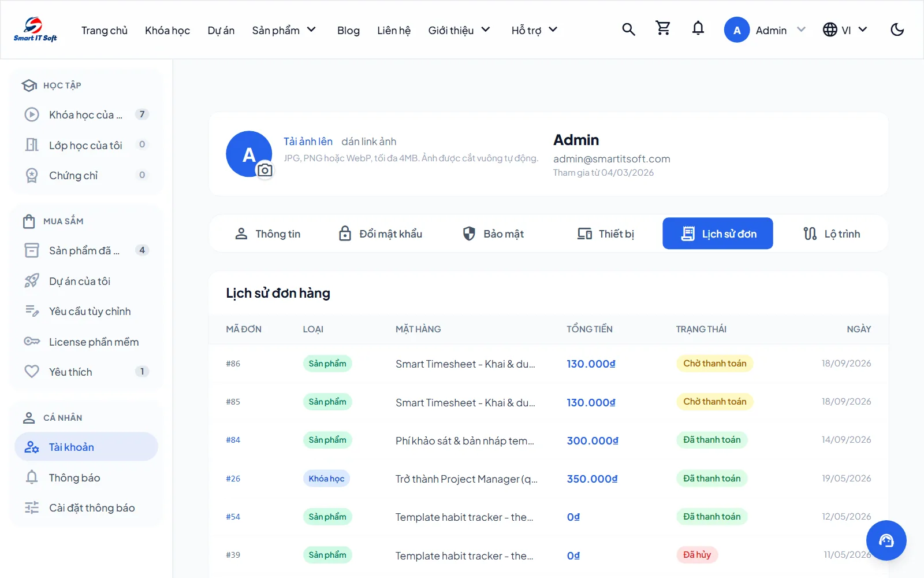Open License phần mềm key item
Image resolution: width=924 pixels, height=578 pixels.
[87, 342]
